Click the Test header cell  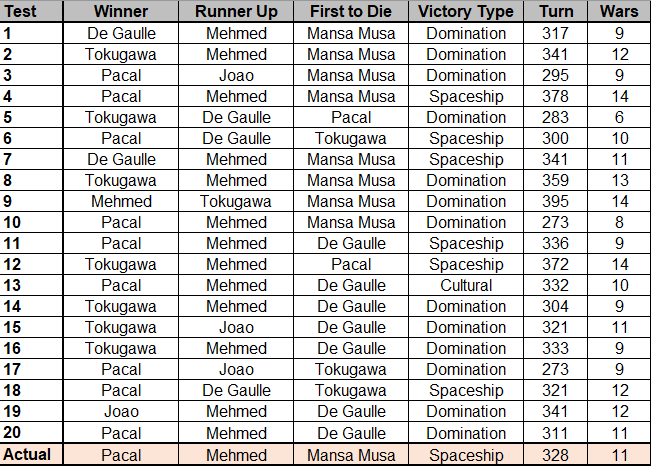click(31, 11)
